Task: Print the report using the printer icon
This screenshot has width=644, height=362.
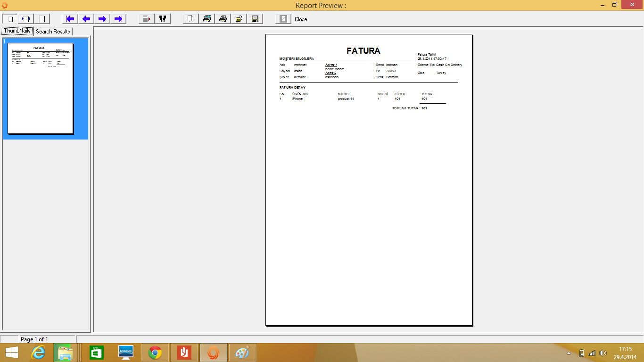Action: point(223,19)
